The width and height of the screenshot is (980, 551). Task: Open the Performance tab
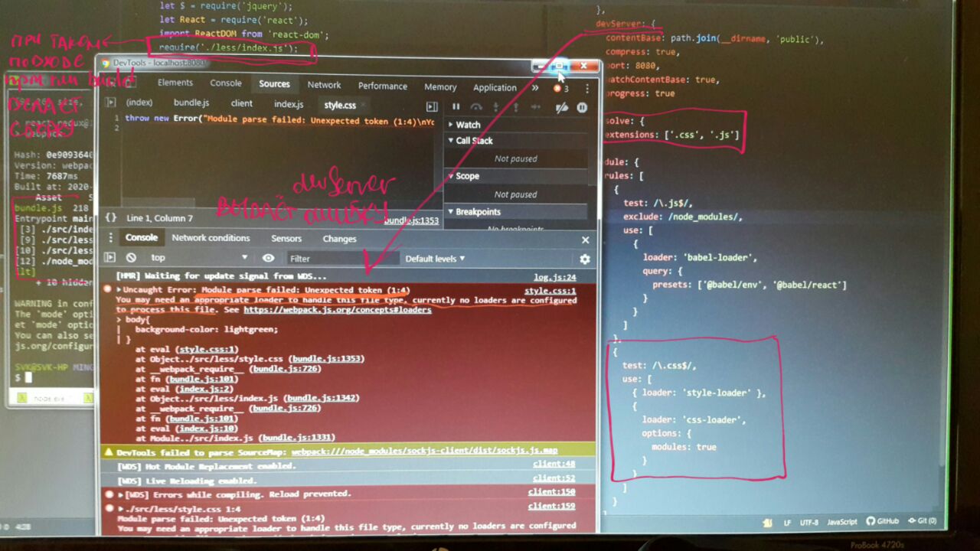382,86
